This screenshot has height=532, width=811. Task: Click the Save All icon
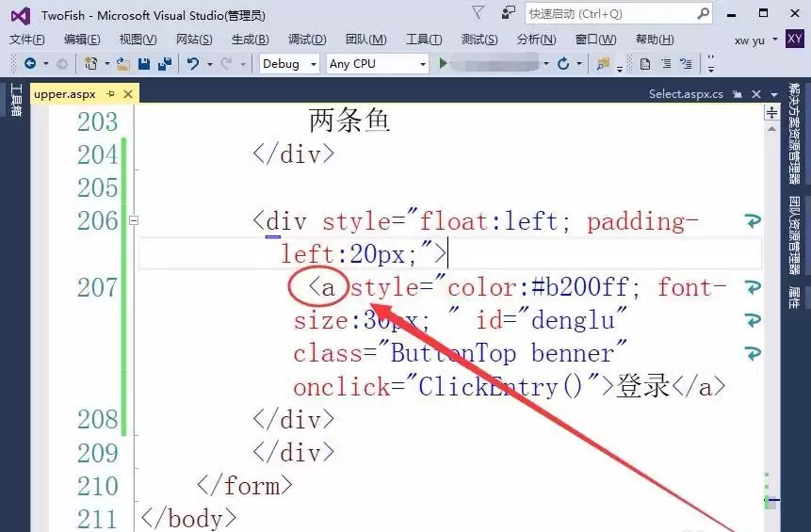[165, 64]
